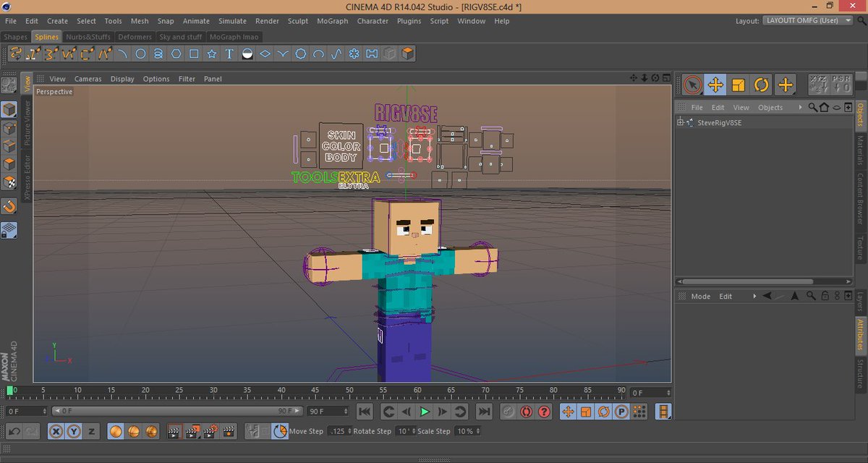Select the Freehand spline tool
Viewport: 868px width, 463px height.
[x=16, y=54]
